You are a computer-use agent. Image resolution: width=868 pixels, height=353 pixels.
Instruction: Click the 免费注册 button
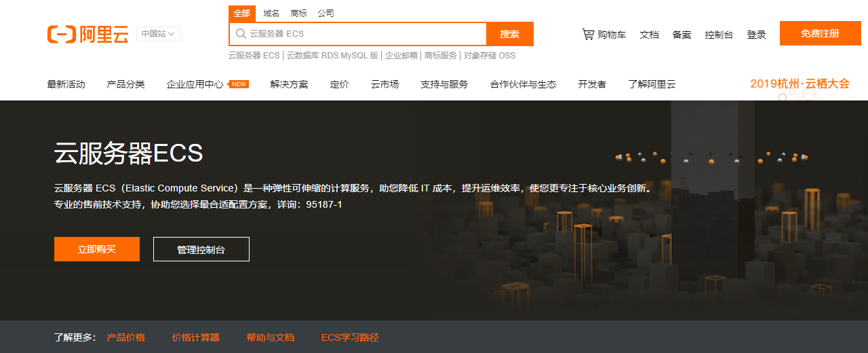click(x=820, y=33)
